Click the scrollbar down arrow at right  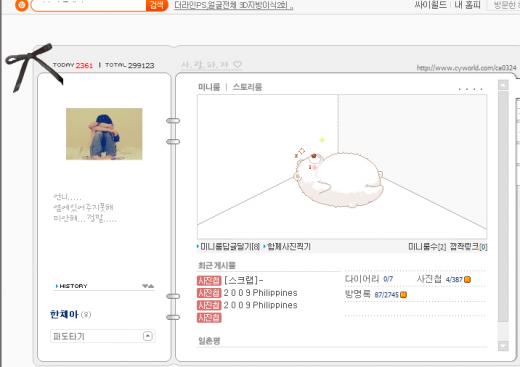503,346
